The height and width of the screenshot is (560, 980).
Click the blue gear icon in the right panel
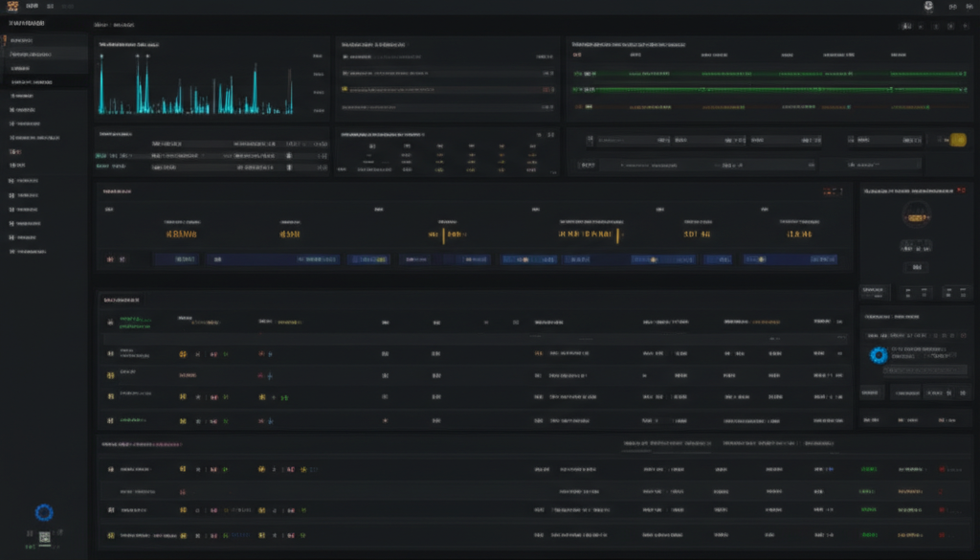(x=878, y=355)
